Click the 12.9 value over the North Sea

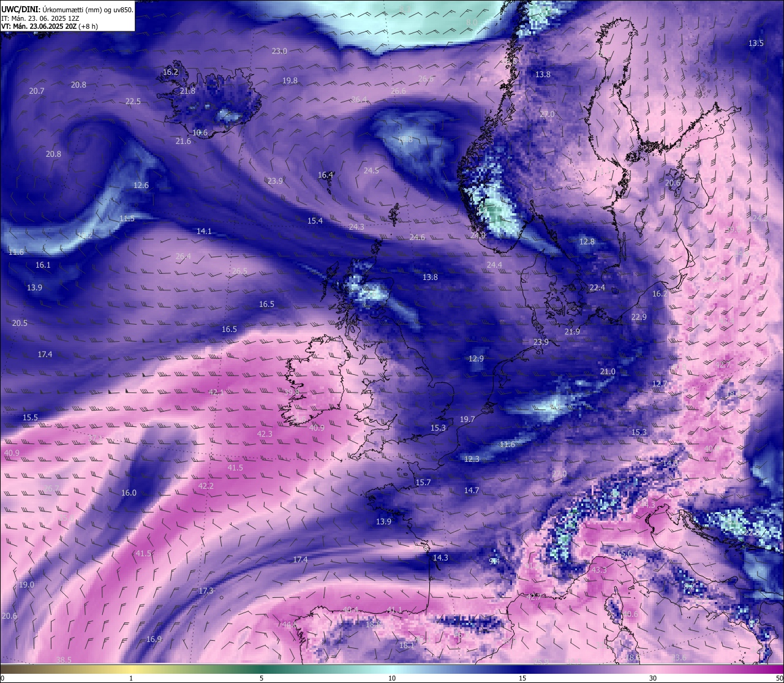(x=476, y=358)
